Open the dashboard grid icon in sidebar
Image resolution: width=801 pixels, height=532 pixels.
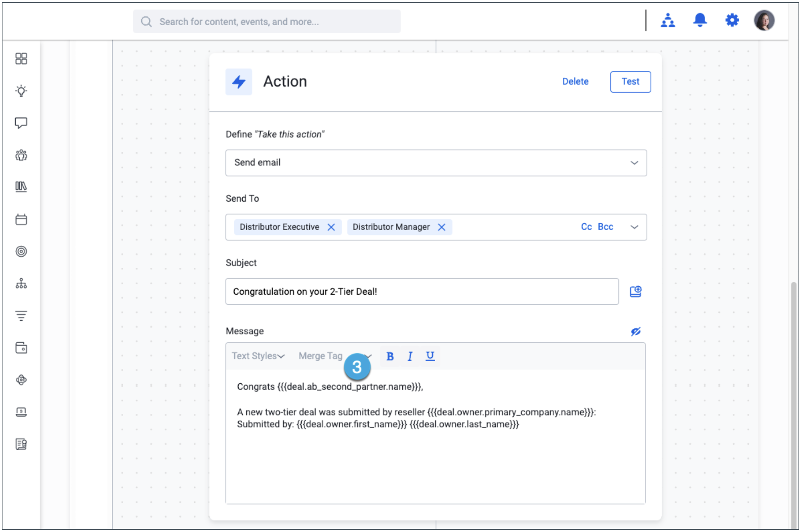[x=21, y=59]
